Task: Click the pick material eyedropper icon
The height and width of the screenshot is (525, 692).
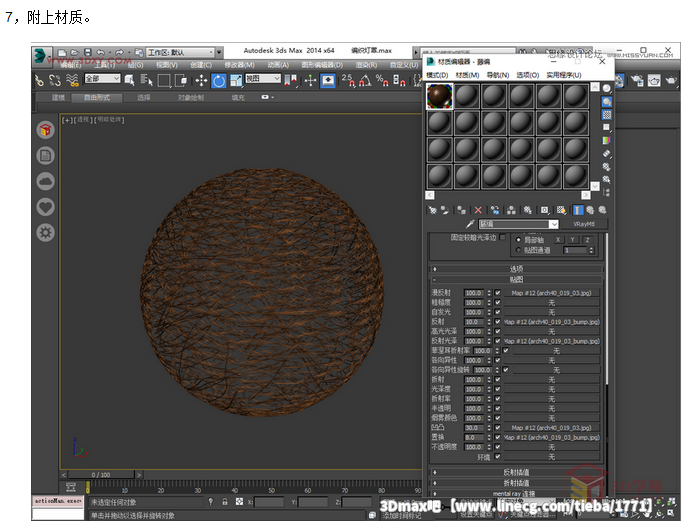Action: click(470, 224)
